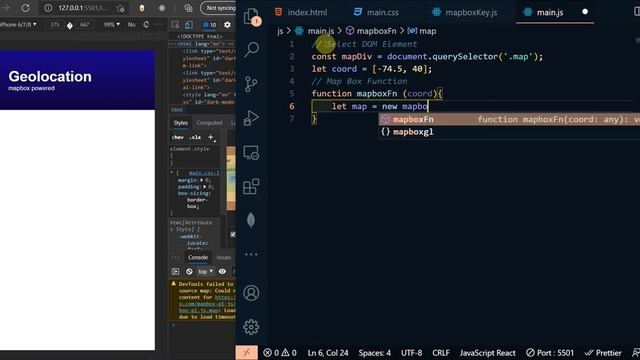
Task: Click the viewport height field 667
Action: tap(84, 24)
